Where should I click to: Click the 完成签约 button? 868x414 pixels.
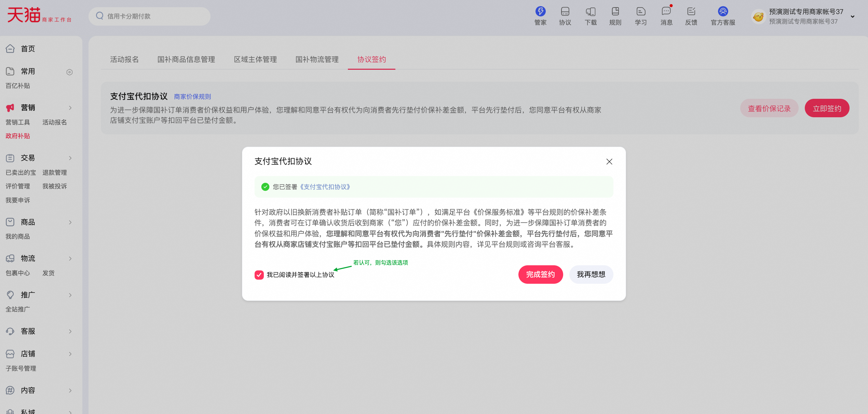tap(540, 274)
